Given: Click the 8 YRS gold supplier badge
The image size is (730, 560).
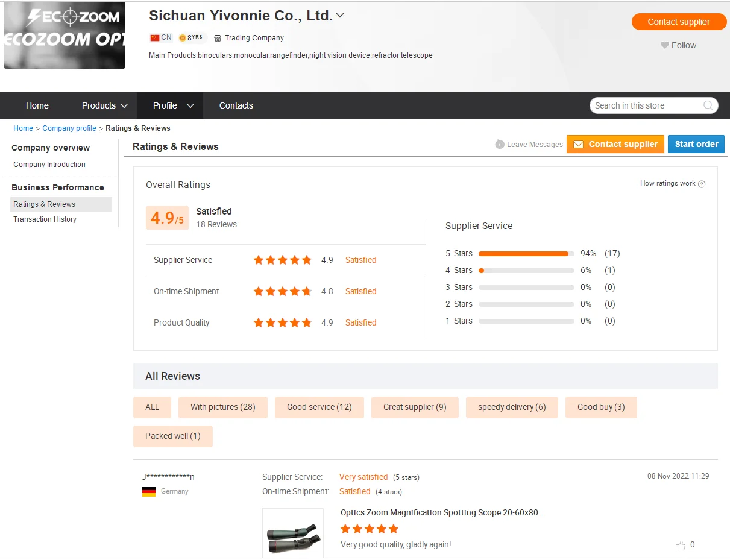Looking at the screenshot, I should coord(191,37).
